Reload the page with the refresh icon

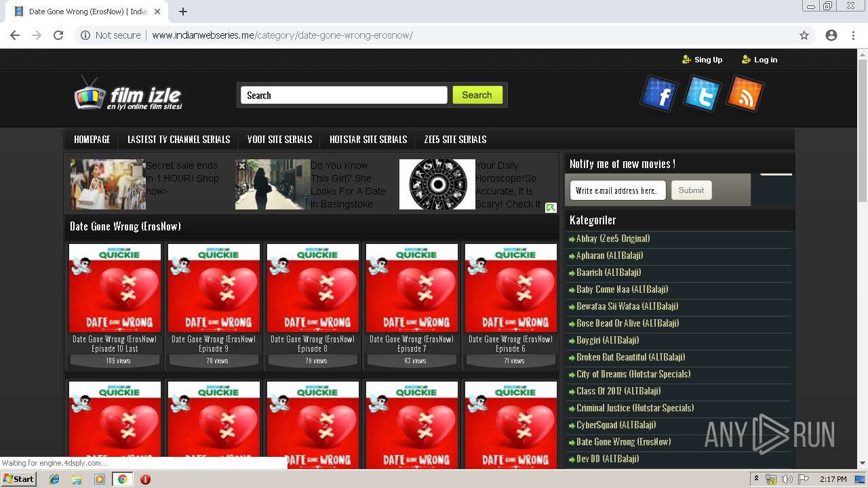(58, 35)
